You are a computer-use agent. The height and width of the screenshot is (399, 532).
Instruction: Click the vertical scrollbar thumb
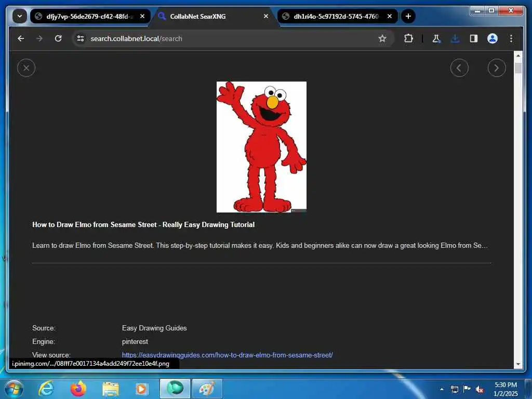pyautogui.click(x=518, y=68)
